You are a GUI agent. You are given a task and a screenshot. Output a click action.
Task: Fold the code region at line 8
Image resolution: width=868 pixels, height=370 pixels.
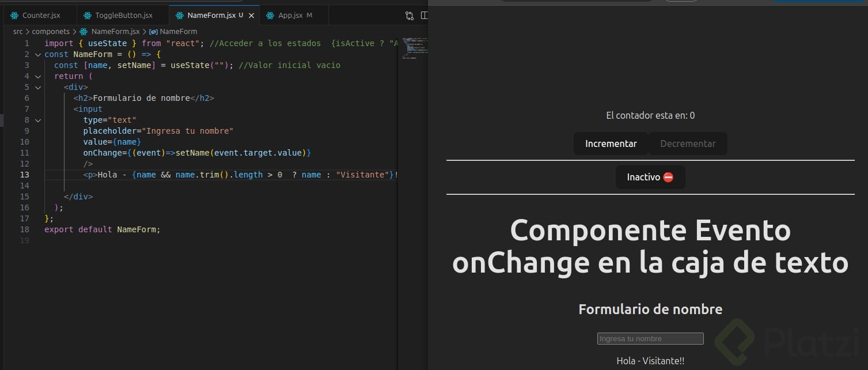tap(38, 120)
